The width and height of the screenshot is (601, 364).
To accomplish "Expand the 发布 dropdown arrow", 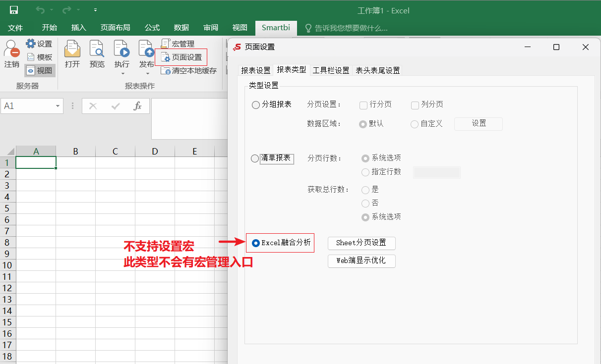I will pyautogui.click(x=147, y=74).
